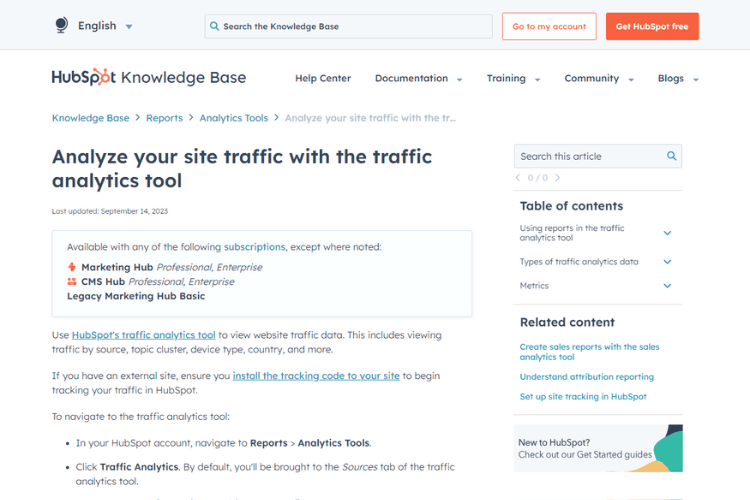Click Legacy Marketing Hub Basic text
750x500 pixels.
[136, 296]
